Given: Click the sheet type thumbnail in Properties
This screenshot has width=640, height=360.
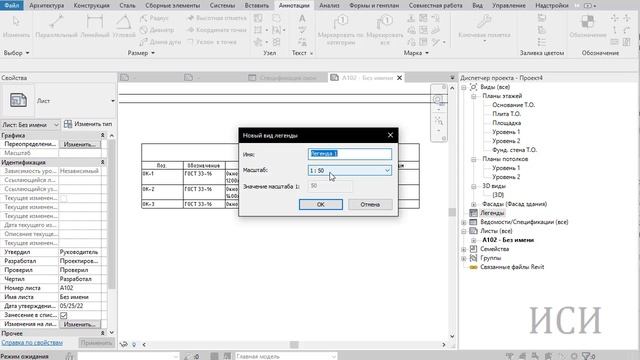Looking at the screenshot, I should 18,100.
